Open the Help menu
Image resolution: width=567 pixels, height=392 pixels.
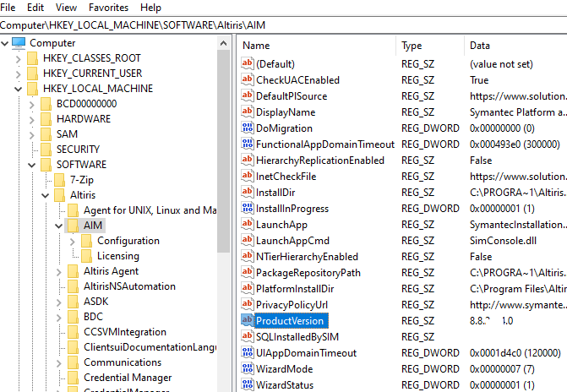(x=150, y=8)
